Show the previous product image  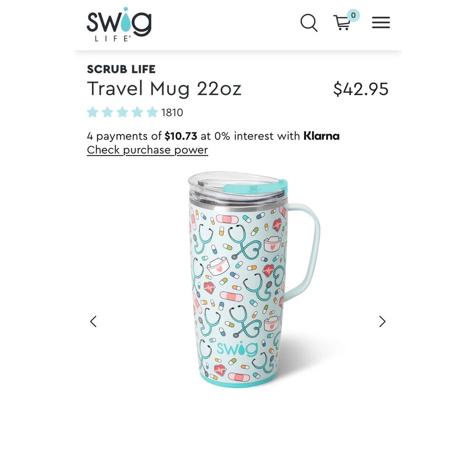point(93,321)
